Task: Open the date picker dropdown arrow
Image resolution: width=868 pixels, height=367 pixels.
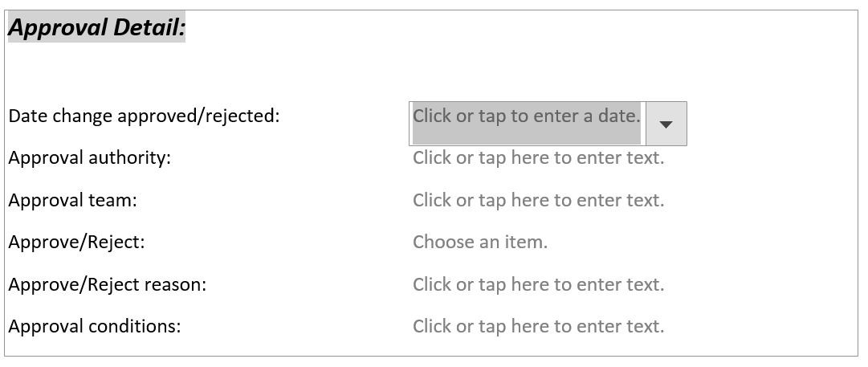Action: (x=666, y=124)
